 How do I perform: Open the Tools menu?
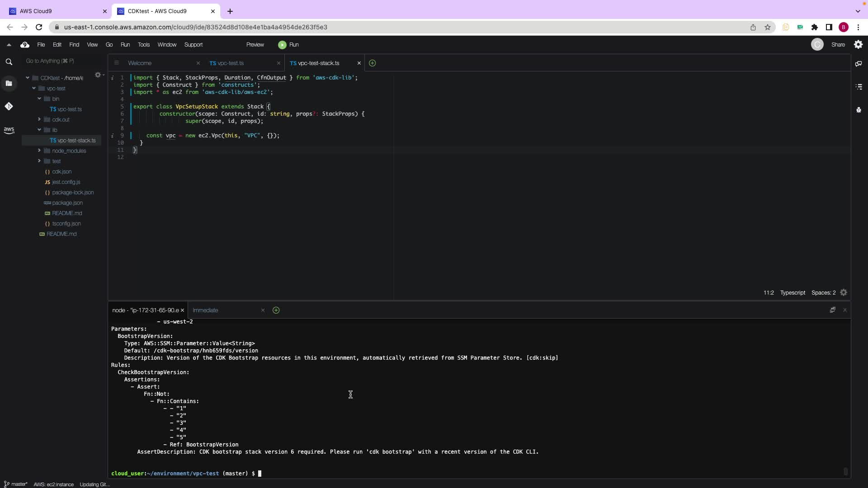coord(144,45)
